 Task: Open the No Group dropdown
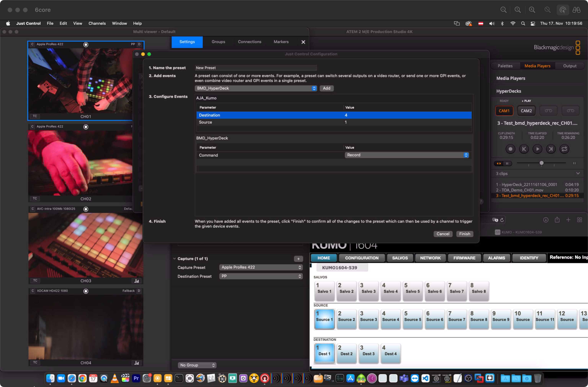197,365
